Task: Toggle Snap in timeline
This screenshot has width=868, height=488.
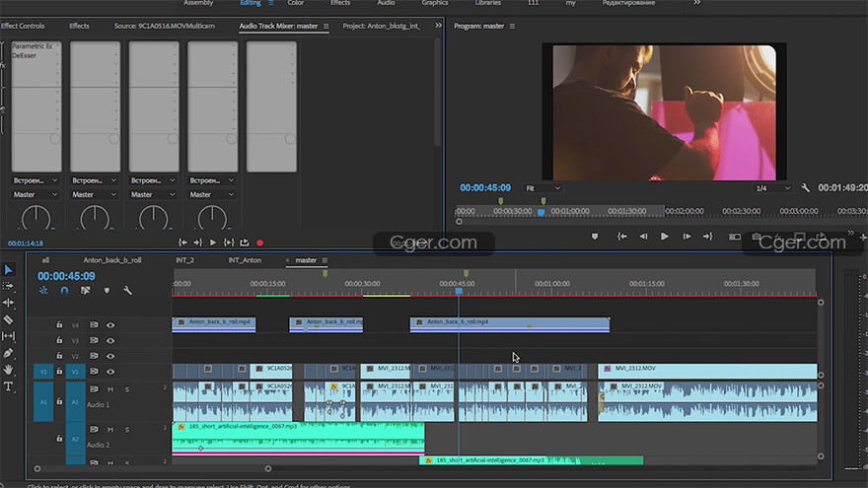Action: coord(64,291)
